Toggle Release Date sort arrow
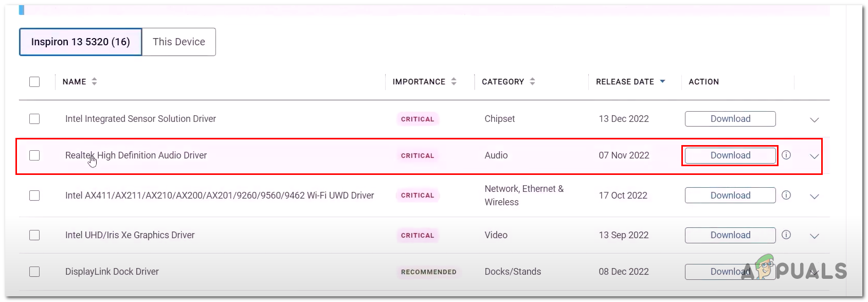The height and width of the screenshot is (302, 868). (662, 81)
